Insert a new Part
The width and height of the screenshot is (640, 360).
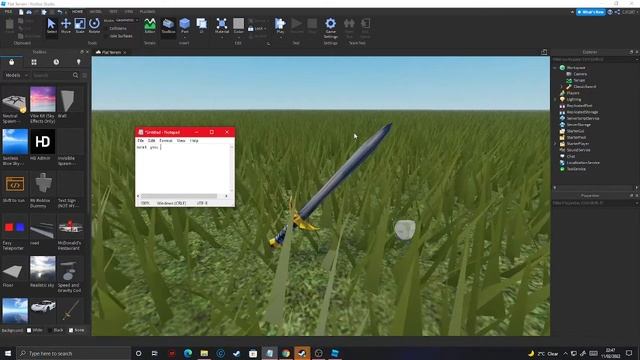[184, 24]
